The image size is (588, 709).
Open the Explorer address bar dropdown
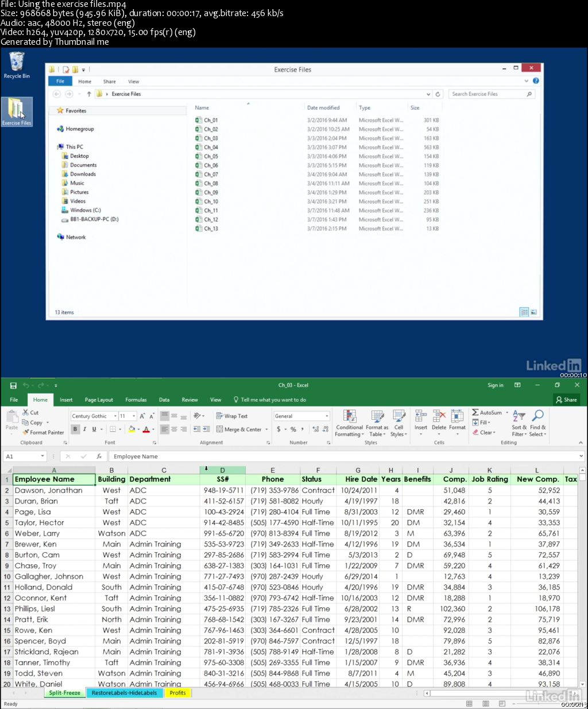tap(428, 94)
